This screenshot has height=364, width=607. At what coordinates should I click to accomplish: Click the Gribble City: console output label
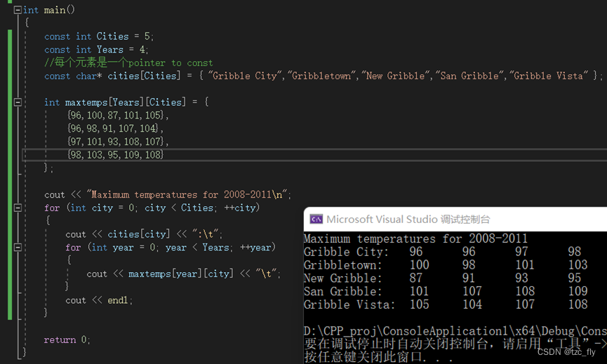[x=346, y=252]
